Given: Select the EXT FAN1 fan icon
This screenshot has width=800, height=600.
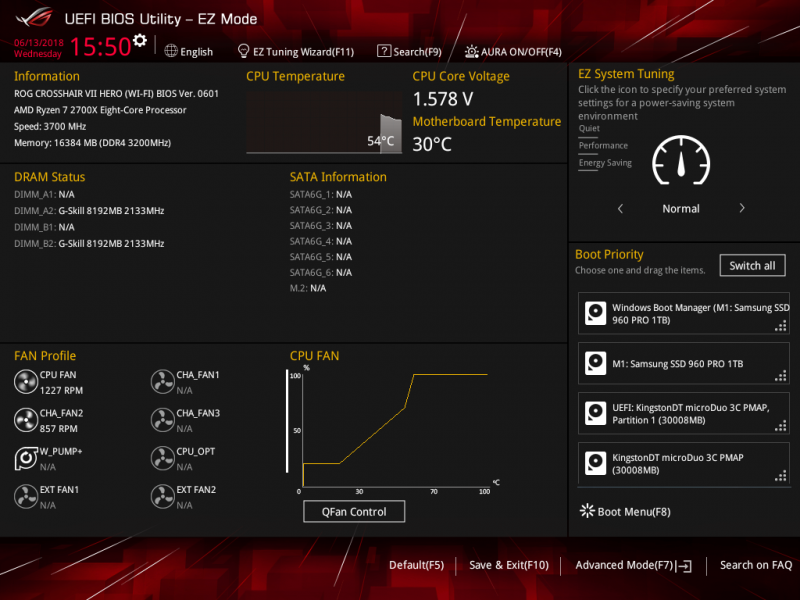Looking at the screenshot, I should [x=26, y=496].
